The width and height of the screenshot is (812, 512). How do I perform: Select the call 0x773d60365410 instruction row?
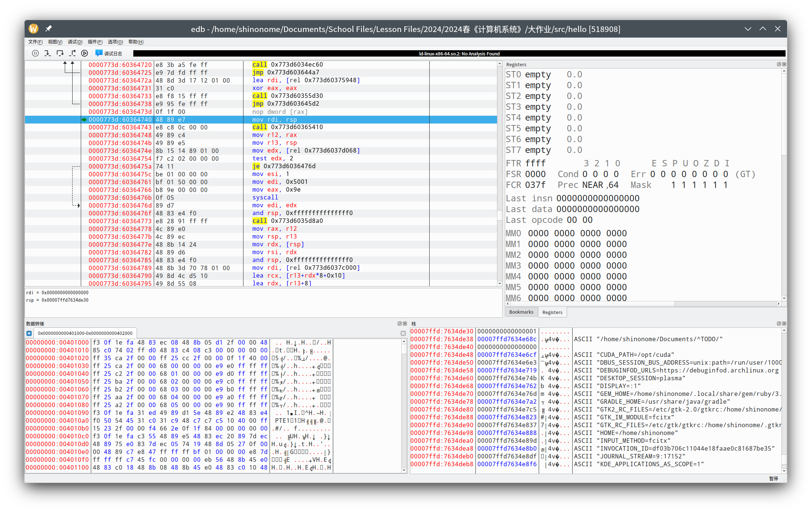pos(287,127)
